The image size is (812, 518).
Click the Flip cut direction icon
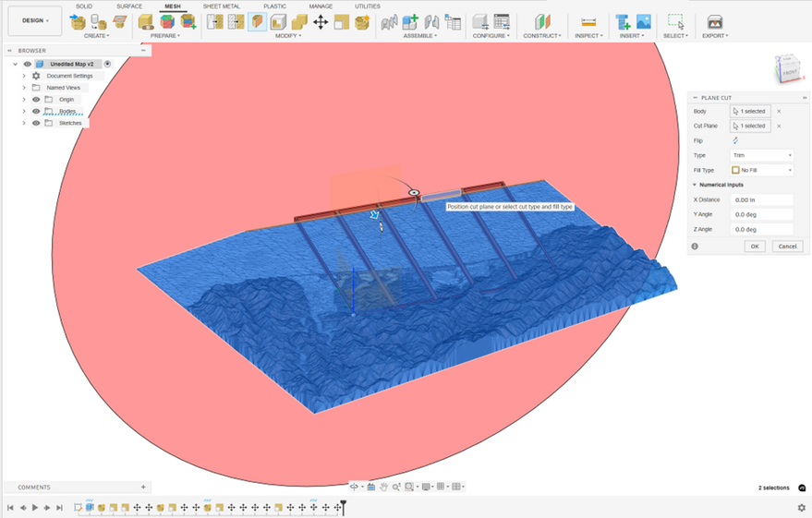(735, 140)
